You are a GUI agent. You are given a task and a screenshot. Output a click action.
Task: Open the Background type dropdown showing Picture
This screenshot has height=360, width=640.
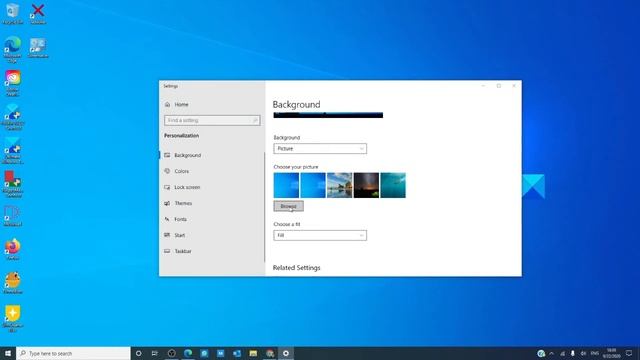click(320, 149)
